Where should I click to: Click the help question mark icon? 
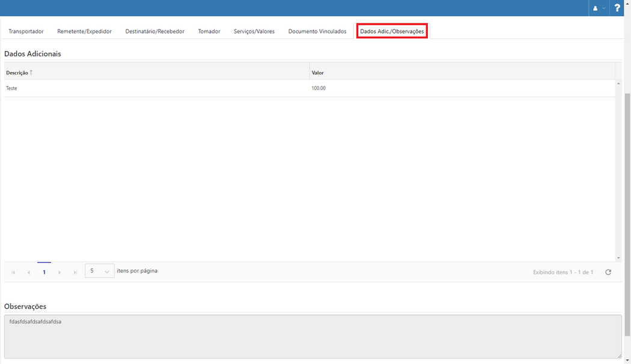click(617, 8)
